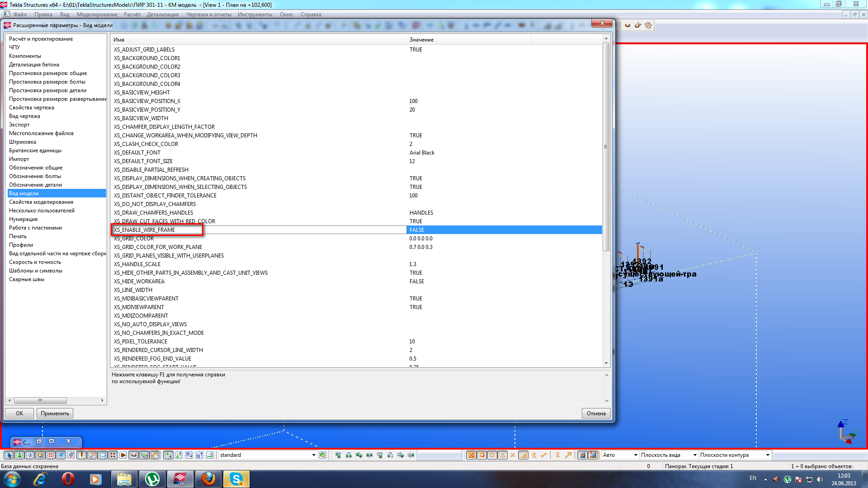
Task: Toggle the Select all selection switch
Action: (x=9, y=455)
